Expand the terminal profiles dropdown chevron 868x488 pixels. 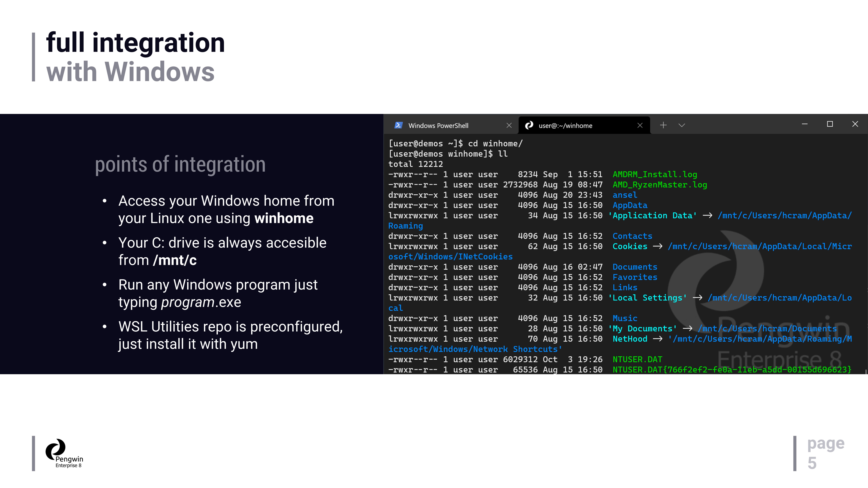682,125
